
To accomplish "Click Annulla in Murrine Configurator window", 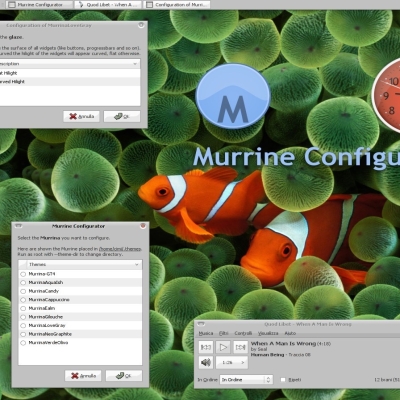I will coord(83,376).
